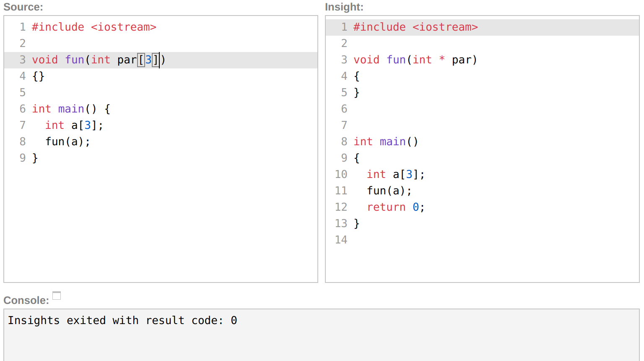This screenshot has width=644, height=361.
Task: Click 'int a[3];' line in Source editor
Action: pyautogui.click(x=74, y=126)
